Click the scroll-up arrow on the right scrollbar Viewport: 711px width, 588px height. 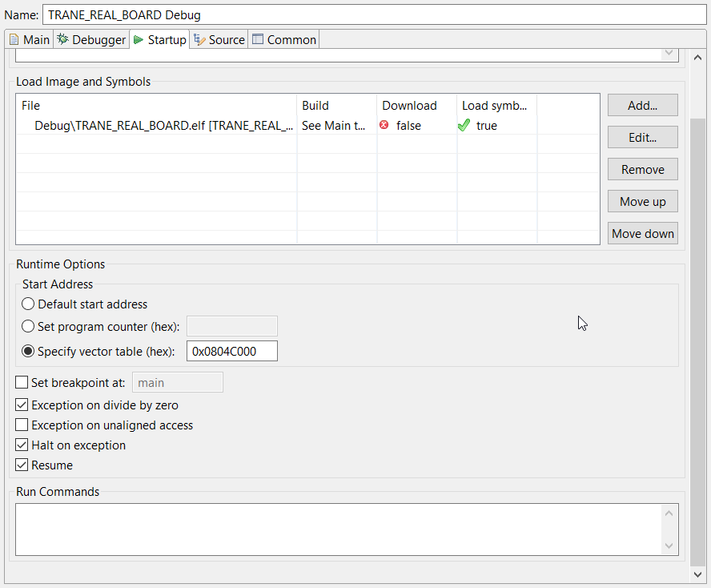click(x=697, y=57)
